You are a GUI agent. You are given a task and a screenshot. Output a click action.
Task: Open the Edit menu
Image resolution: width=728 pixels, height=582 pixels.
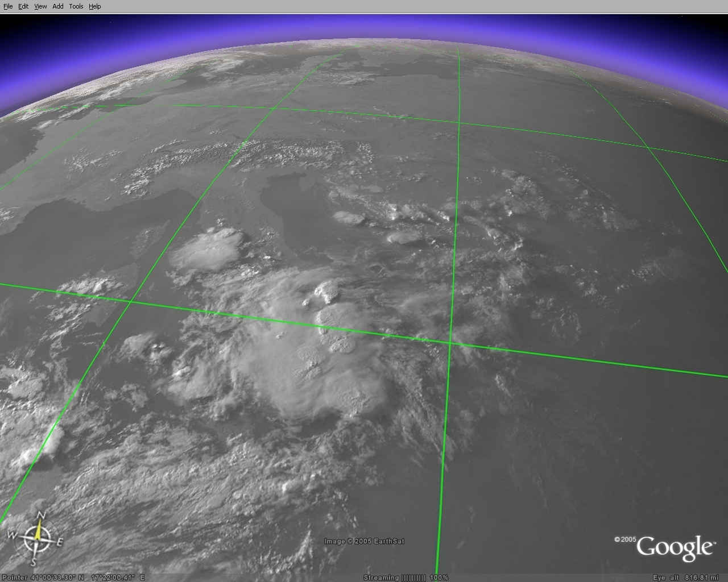[x=23, y=6]
